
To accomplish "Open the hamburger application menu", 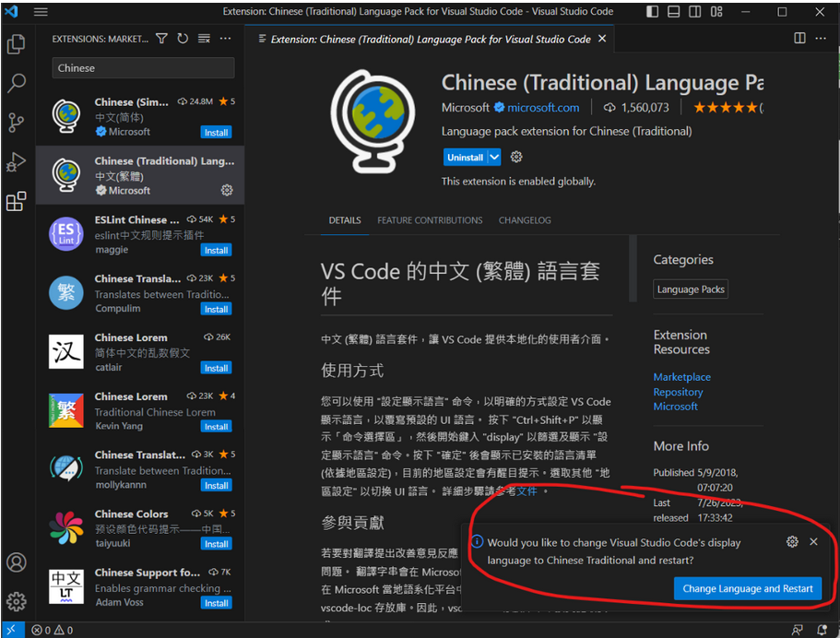I will point(41,11).
